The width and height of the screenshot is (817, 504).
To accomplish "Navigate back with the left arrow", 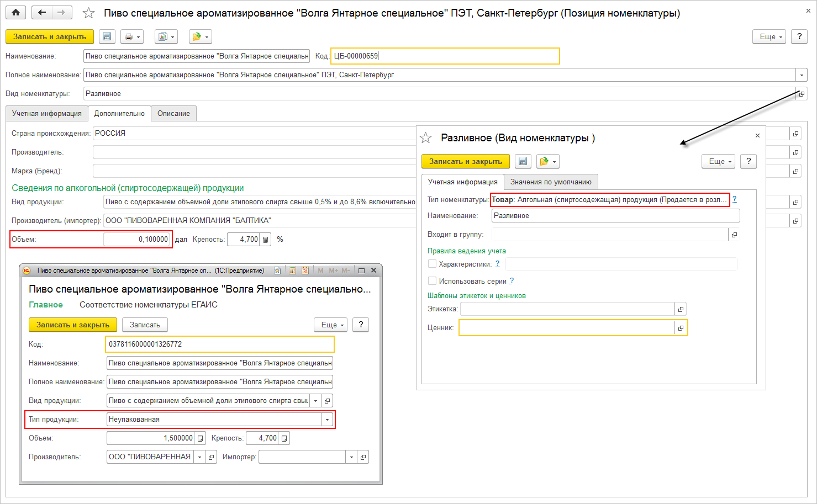I will coord(42,13).
